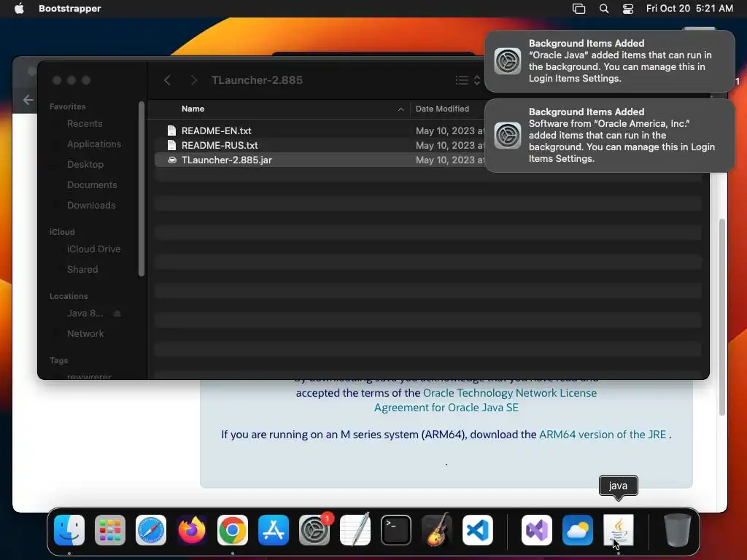Open the Finder list view options dropdown
The image size is (747, 560).
coord(468,80)
